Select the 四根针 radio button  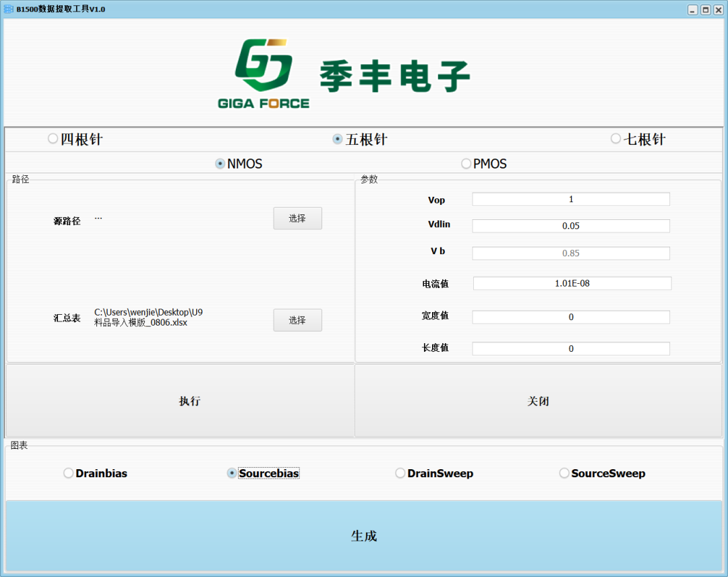click(75, 139)
